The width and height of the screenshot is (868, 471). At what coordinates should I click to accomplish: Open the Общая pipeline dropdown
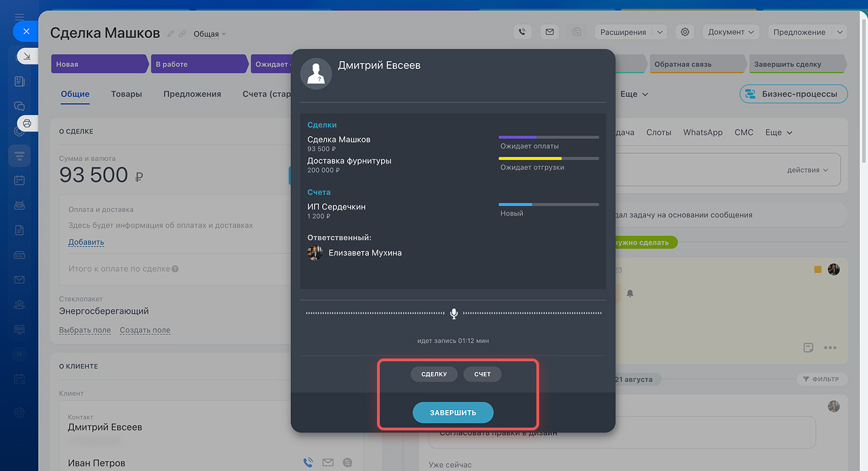coord(210,34)
